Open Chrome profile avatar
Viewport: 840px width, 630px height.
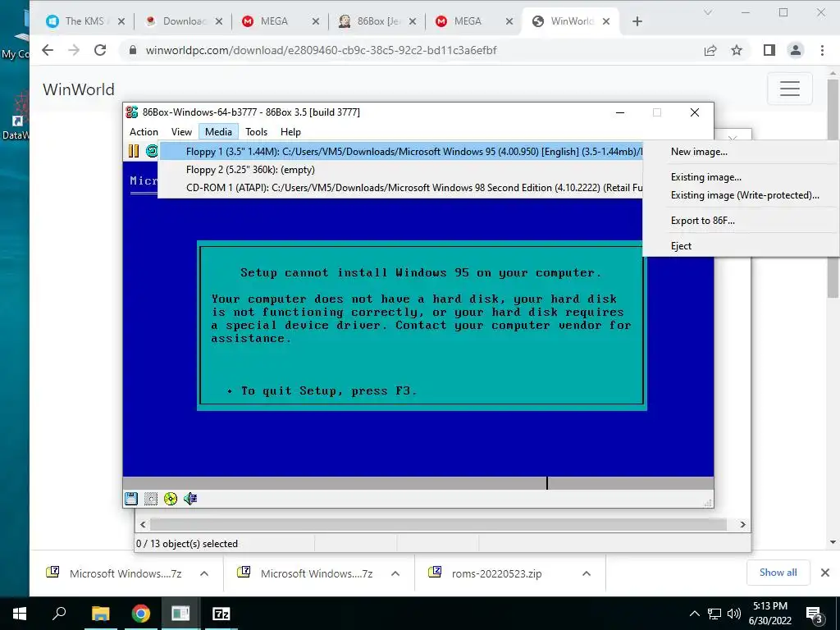[796, 50]
